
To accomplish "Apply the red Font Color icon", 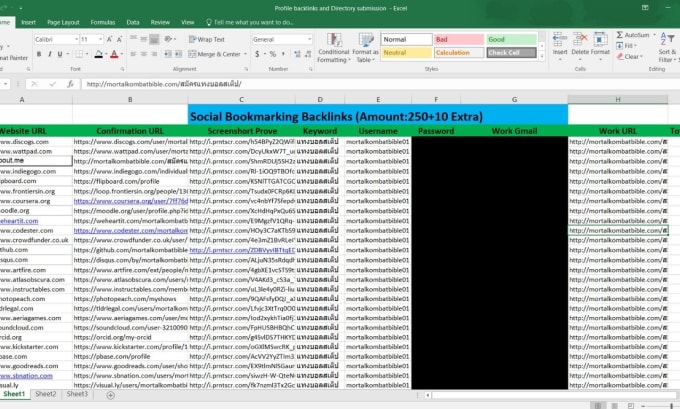I will [x=114, y=54].
